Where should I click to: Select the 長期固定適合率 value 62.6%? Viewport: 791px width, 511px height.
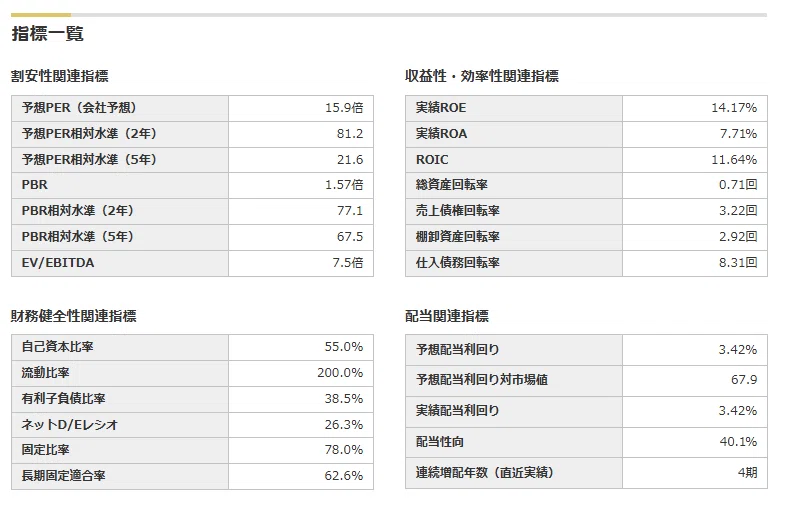pyautogui.click(x=343, y=475)
